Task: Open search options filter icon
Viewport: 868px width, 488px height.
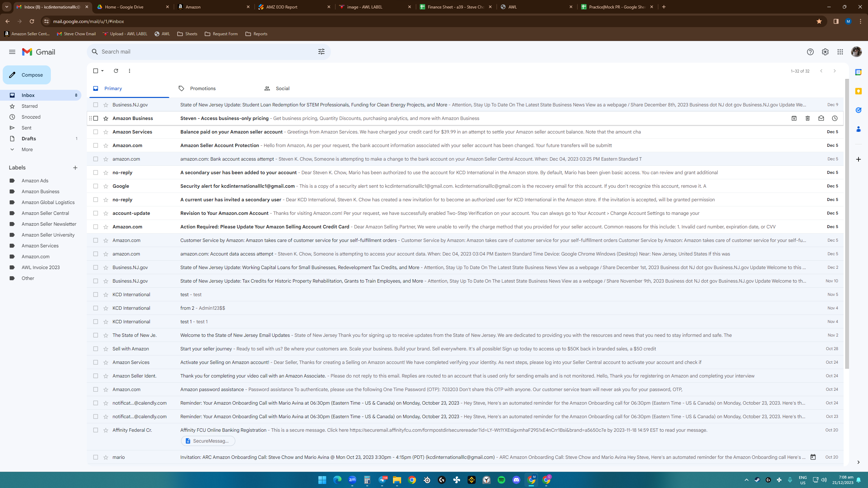Action: pos(321,52)
